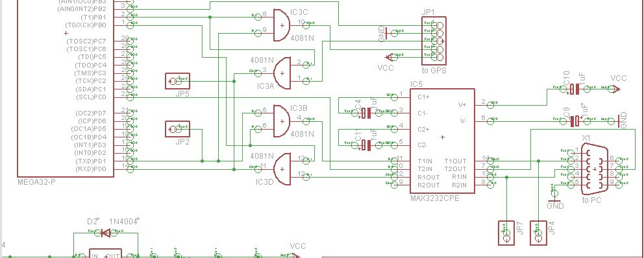The image size is (644, 258).
Task: Select the IC3A AND gate symbol
Action: pyautogui.click(x=282, y=73)
